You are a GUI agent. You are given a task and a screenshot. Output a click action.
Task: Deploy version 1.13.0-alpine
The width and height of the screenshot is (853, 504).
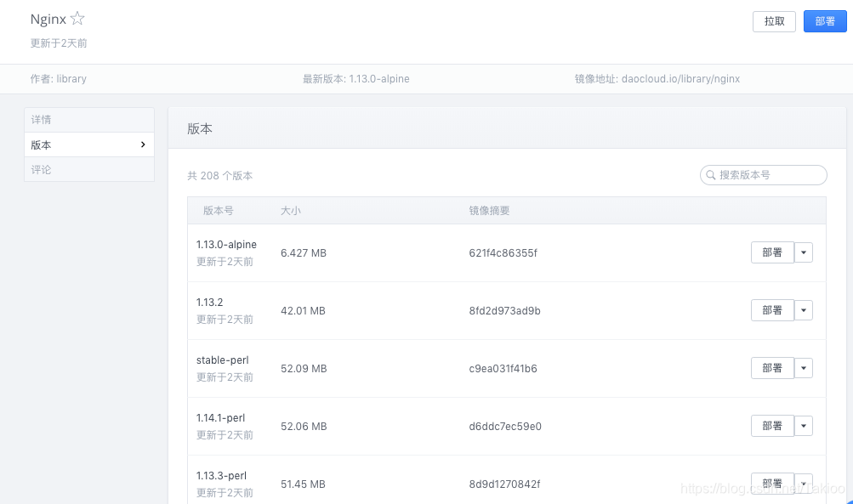[x=772, y=252]
